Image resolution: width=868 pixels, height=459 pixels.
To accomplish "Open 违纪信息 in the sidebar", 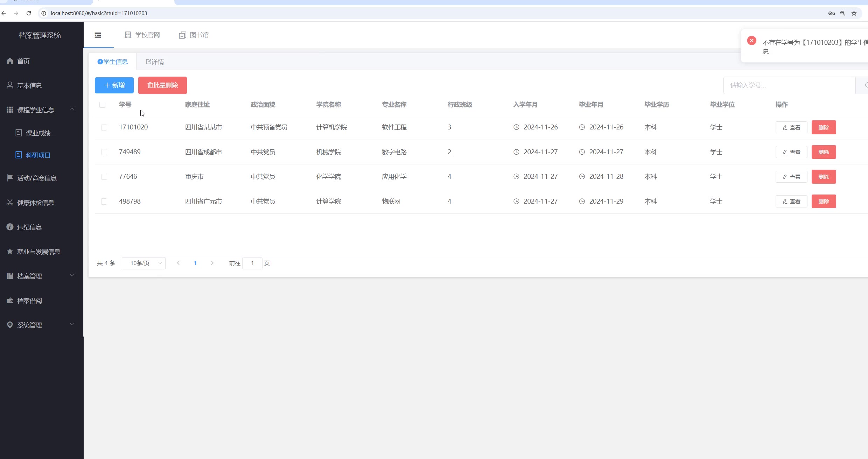I will [29, 227].
